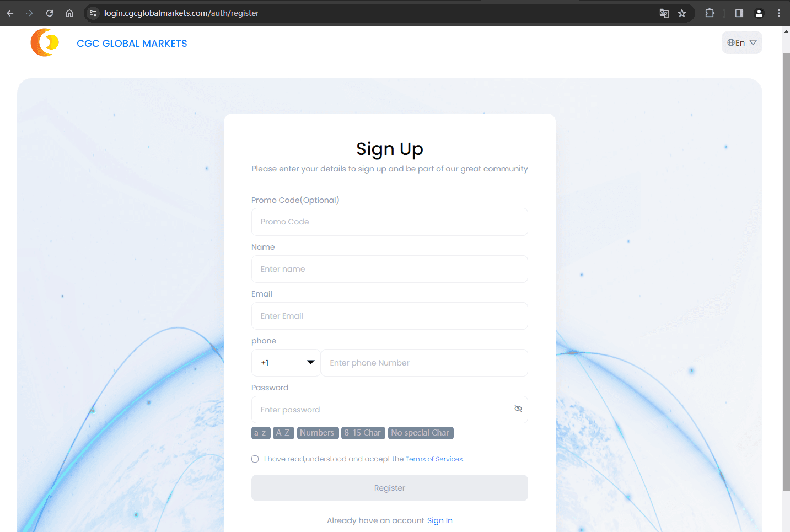Click the a-z password rule tag
The width and height of the screenshot is (790, 532).
pyautogui.click(x=261, y=433)
